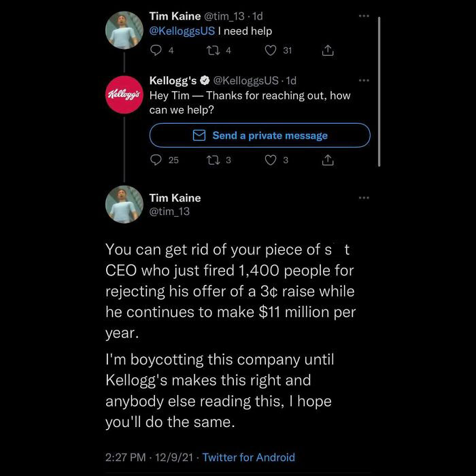This screenshot has height=476, width=476.
Task: Open the Kellogg's logo profile picture
Action: pyautogui.click(x=123, y=92)
